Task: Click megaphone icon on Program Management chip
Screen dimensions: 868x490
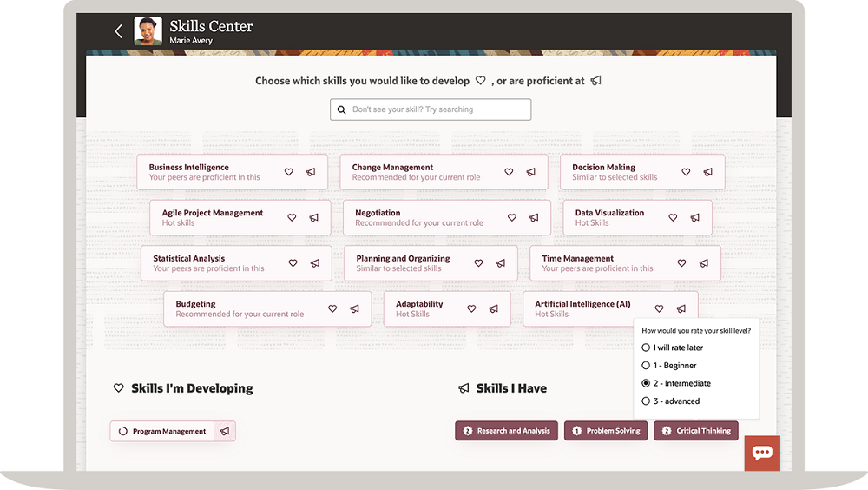Action: click(225, 431)
